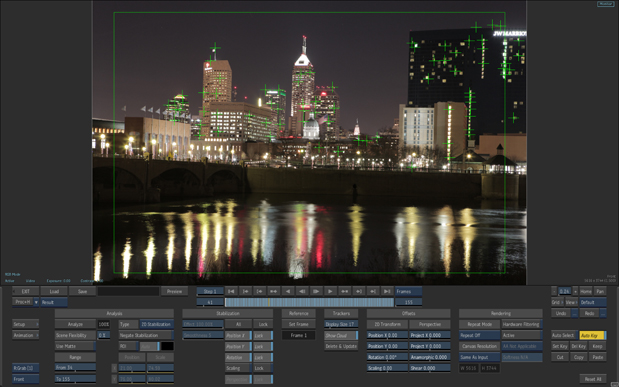Click Set Frame reference button
The width and height of the screenshot is (619, 387).
point(298,324)
